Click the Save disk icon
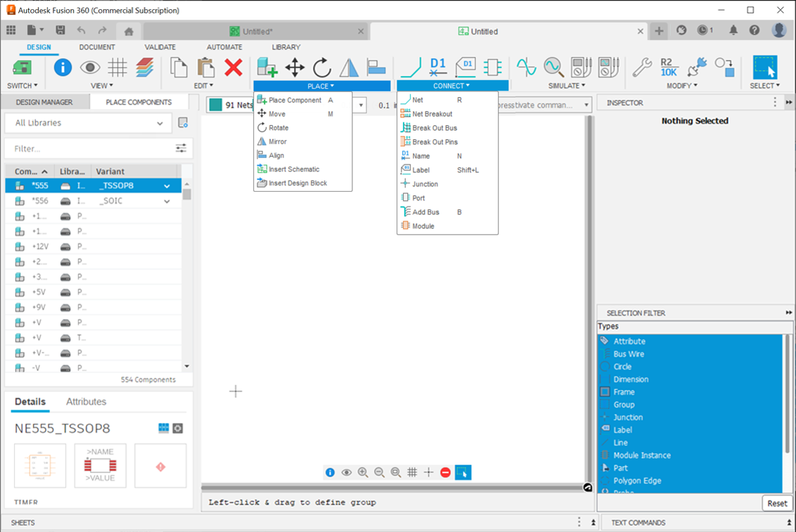This screenshot has height=532, width=796. point(60,30)
